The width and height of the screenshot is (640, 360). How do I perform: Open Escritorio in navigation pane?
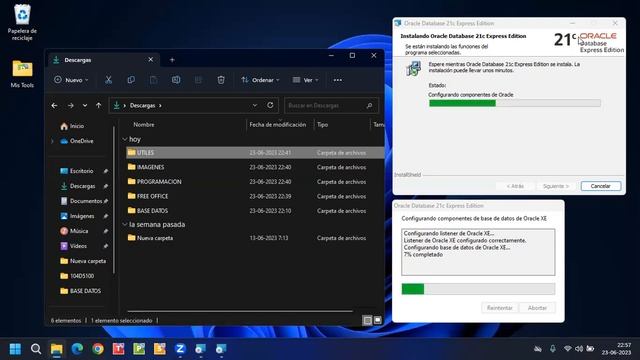[x=77, y=171]
